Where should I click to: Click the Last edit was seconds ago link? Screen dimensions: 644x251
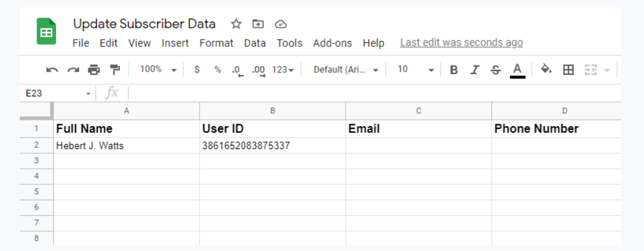tap(461, 43)
